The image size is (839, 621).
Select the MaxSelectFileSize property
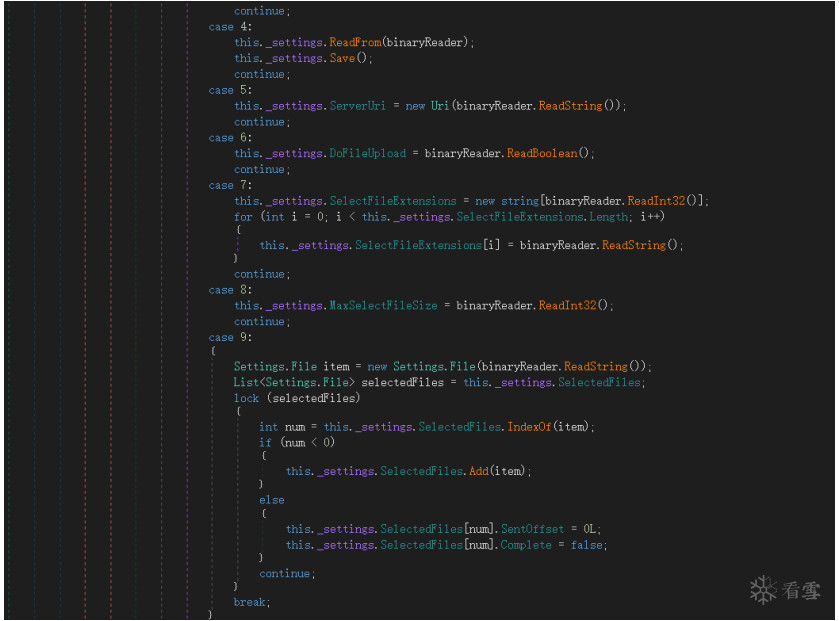(383, 305)
